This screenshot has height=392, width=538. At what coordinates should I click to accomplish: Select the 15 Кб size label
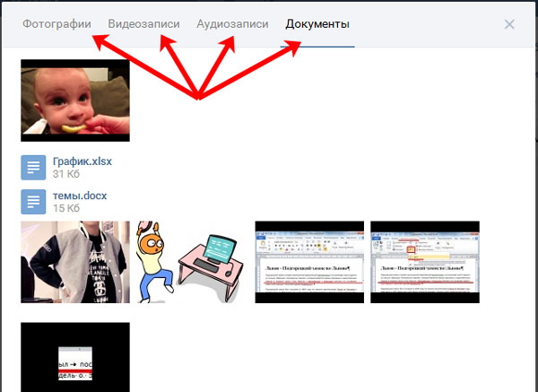tap(66, 208)
